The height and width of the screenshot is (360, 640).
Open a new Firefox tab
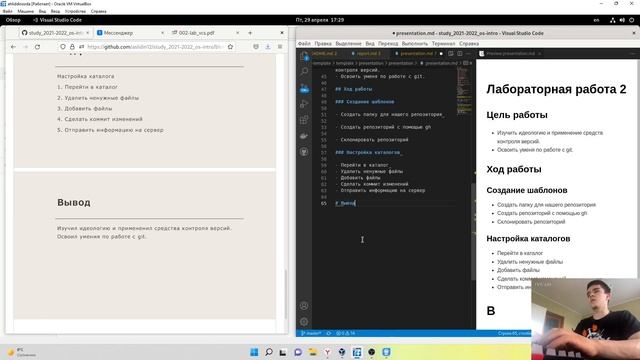click(250, 33)
